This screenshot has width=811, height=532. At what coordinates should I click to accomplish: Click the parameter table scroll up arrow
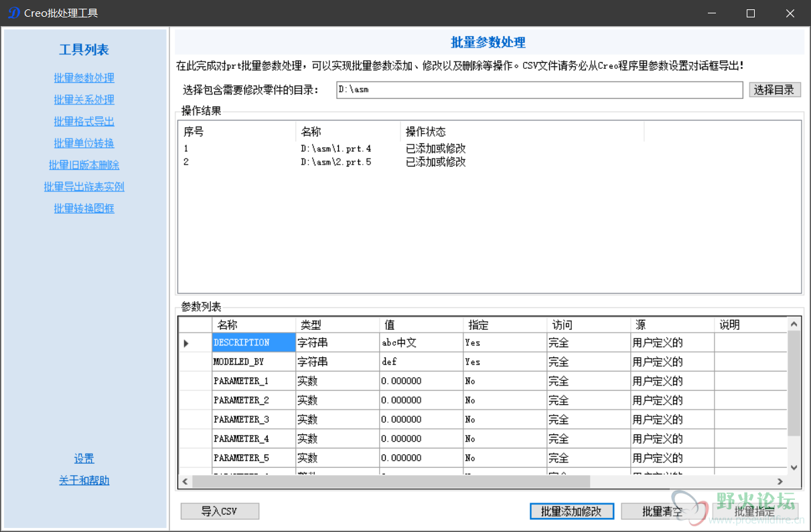click(x=794, y=324)
